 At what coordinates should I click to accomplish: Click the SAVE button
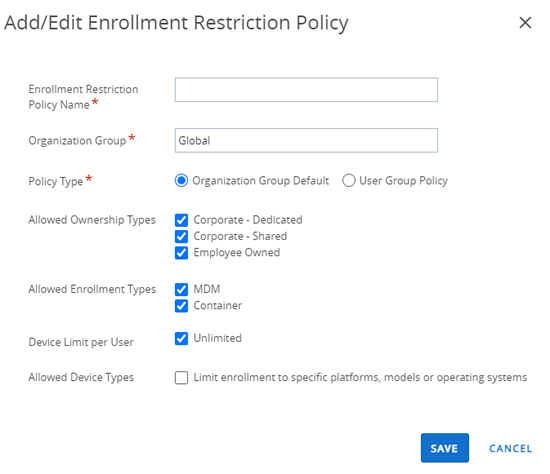pos(445,448)
